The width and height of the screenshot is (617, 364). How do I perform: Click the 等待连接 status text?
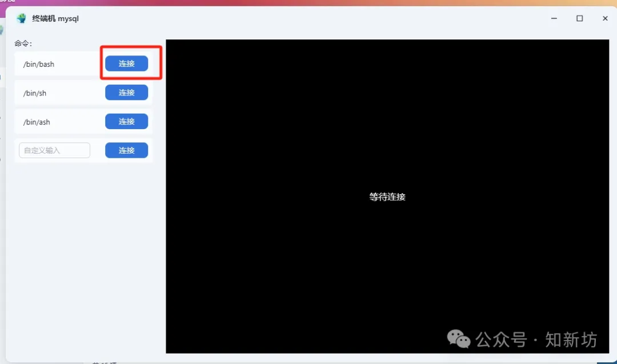pyautogui.click(x=387, y=197)
